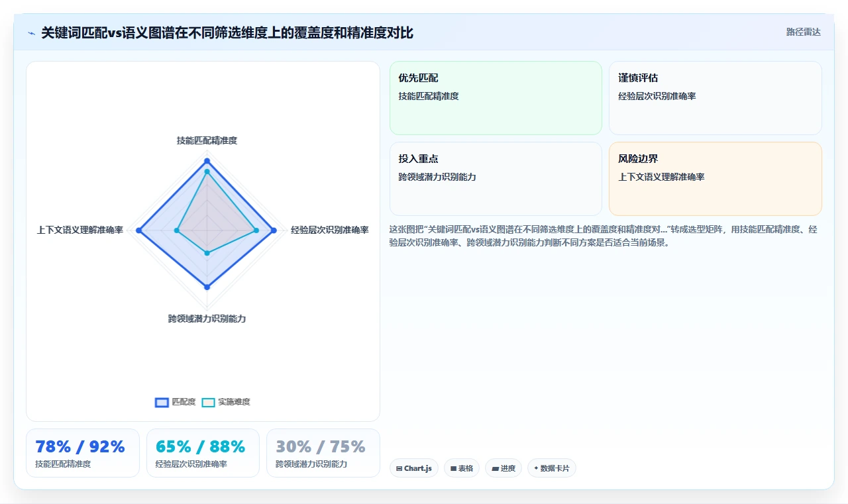The width and height of the screenshot is (848, 504).
Task: Click the 30% / 75% stat card
Action: [323, 453]
